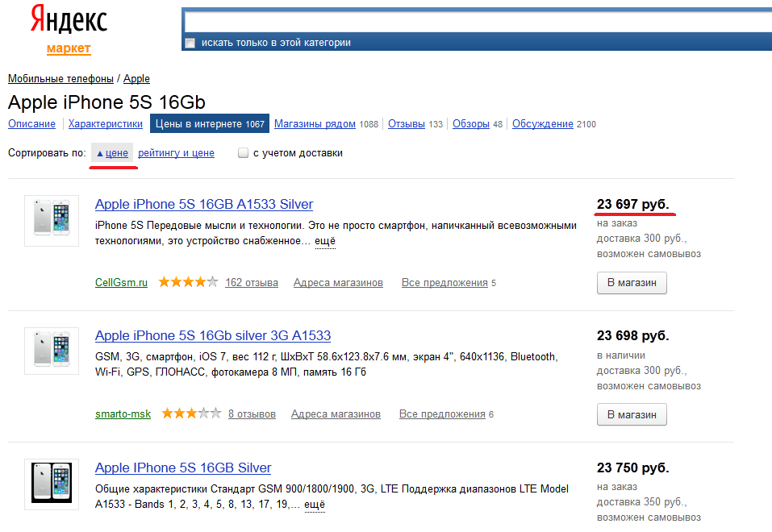Open Адреса магазинов for smarto-msk
Image resolution: width=772 pixels, height=532 pixels.
336,414
